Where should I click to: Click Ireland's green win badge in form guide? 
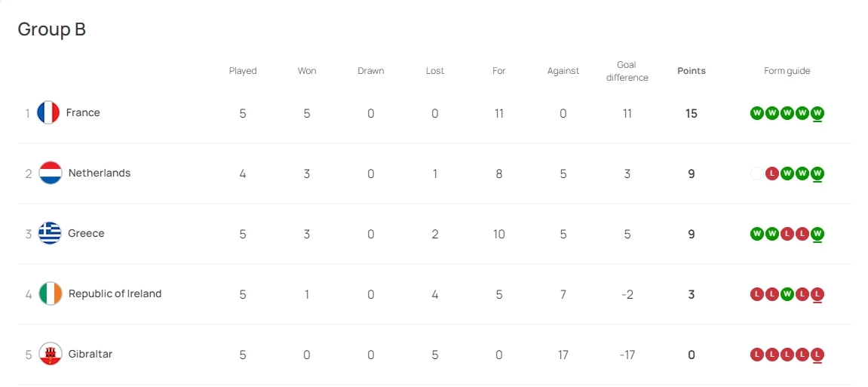pyautogui.click(x=787, y=294)
